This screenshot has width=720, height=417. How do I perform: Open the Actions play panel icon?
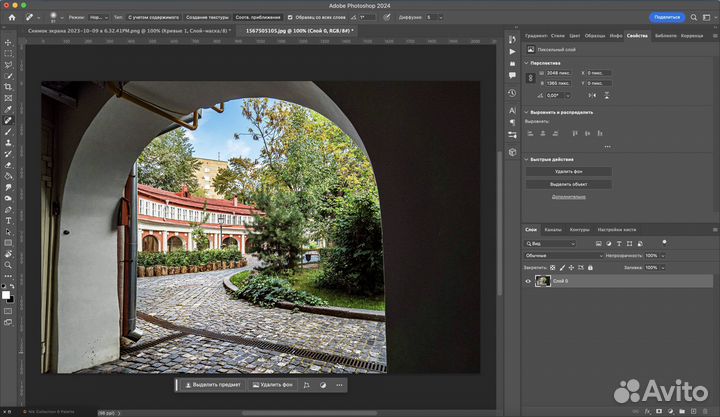click(512, 51)
